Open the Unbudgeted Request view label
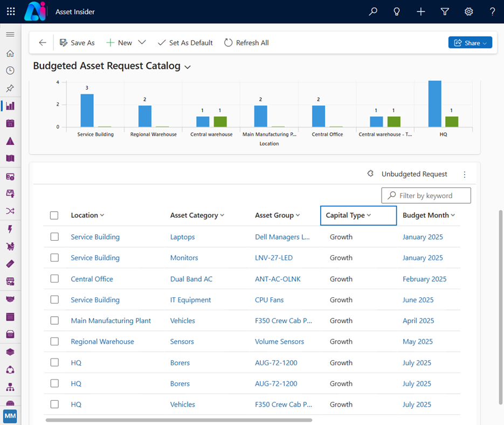Image resolution: width=504 pixels, height=425 pixels. click(415, 174)
